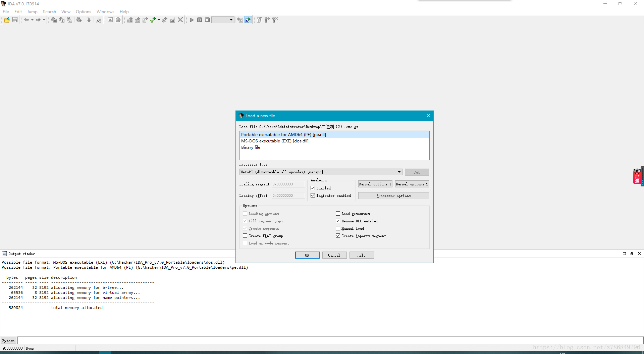The image size is (644, 354).
Task: Open the Jump menu
Action: 32,12
